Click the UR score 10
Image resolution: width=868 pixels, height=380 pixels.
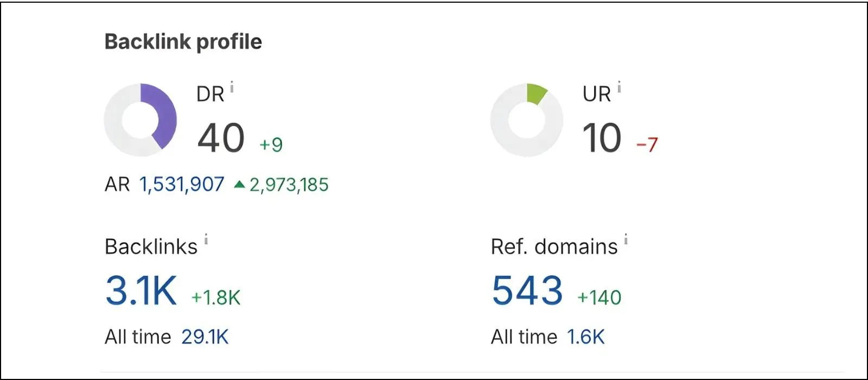coord(602,138)
